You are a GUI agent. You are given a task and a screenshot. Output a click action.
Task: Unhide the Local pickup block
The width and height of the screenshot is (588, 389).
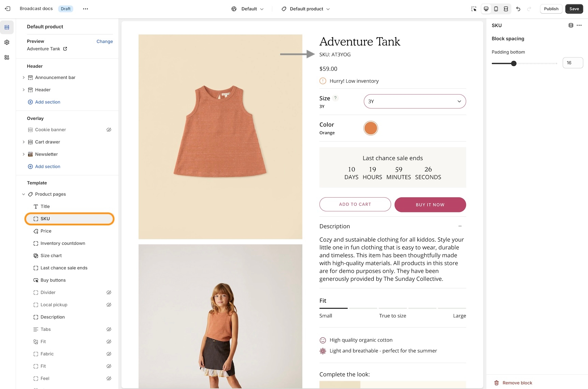tap(109, 305)
